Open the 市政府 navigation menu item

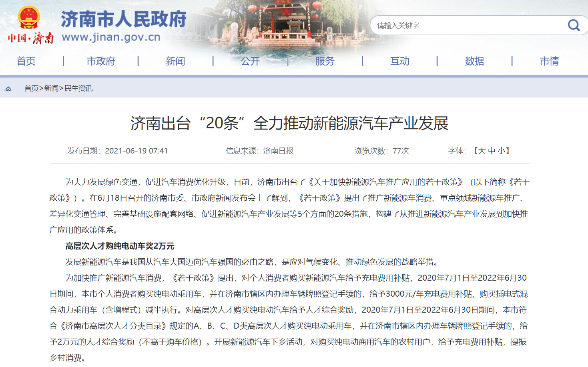[x=101, y=61]
